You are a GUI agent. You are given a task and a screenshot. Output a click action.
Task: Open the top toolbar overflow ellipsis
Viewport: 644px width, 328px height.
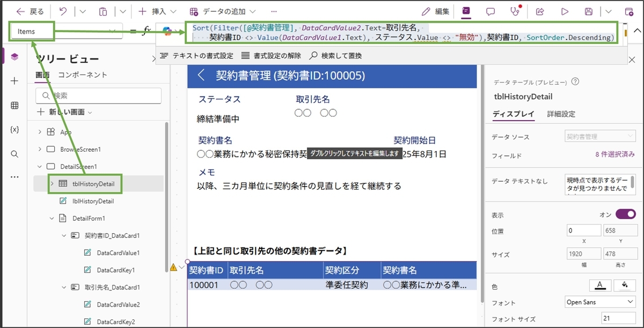pos(274,11)
